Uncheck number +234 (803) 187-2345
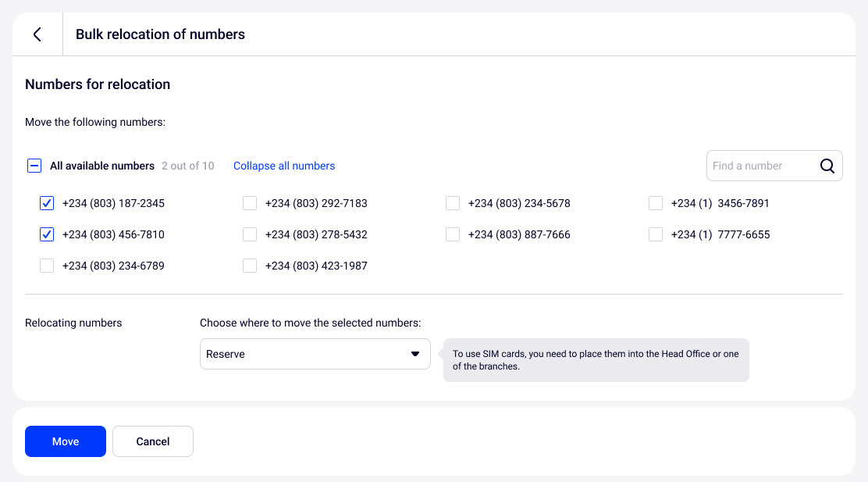The height and width of the screenshot is (482, 868). tap(47, 203)
